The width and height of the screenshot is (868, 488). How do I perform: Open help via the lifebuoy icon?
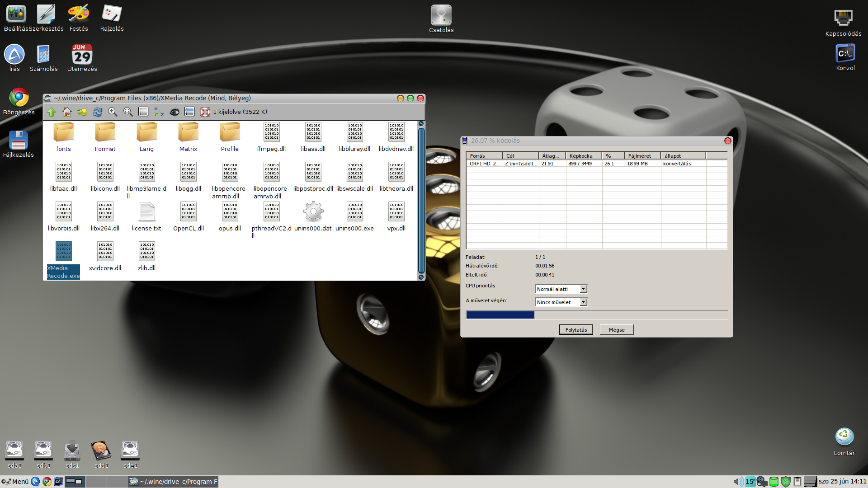pos(205,112)
